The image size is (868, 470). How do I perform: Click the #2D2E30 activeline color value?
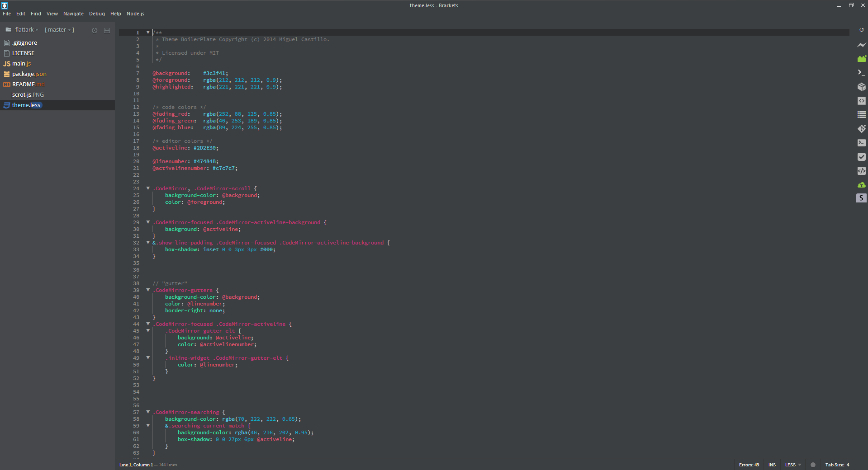click(204, 148)
